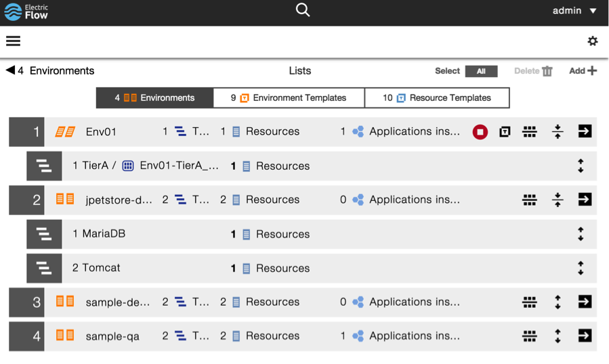Image resolution: width=609 pixels, height=364 pixels.
Task: Open Env01 with the arrow-in-box icon
Action: (585, 131)
